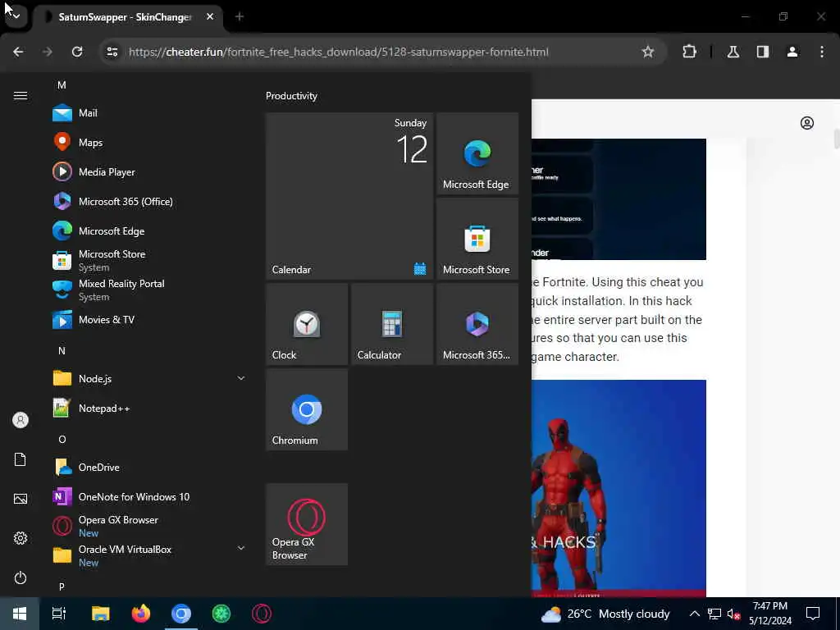The width and height of the screenshot is (840, 630).
Task: Open the browser three-dot menu
Action: (822, 52)
